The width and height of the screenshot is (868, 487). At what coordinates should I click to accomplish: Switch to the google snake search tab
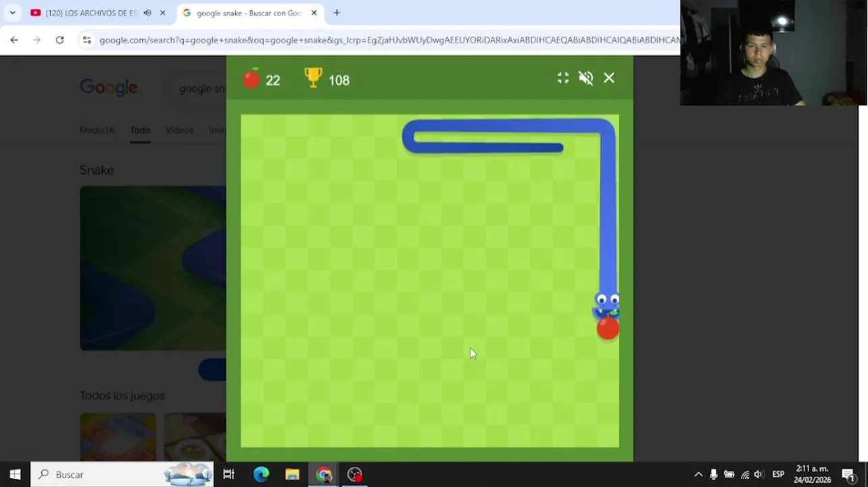click(x=249, y=13)
